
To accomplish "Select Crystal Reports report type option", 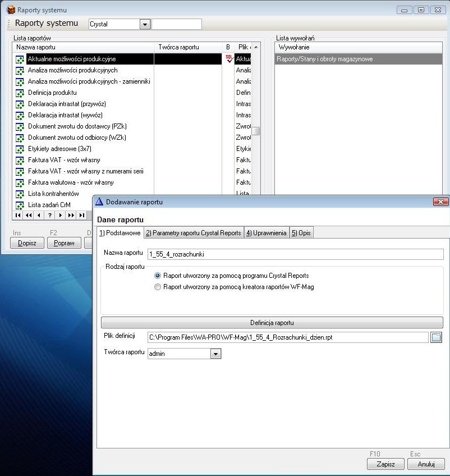I will tap(158, 276).
